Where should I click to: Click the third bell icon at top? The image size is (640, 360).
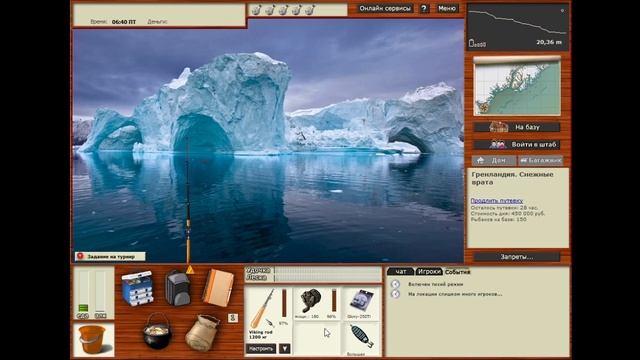283,9
